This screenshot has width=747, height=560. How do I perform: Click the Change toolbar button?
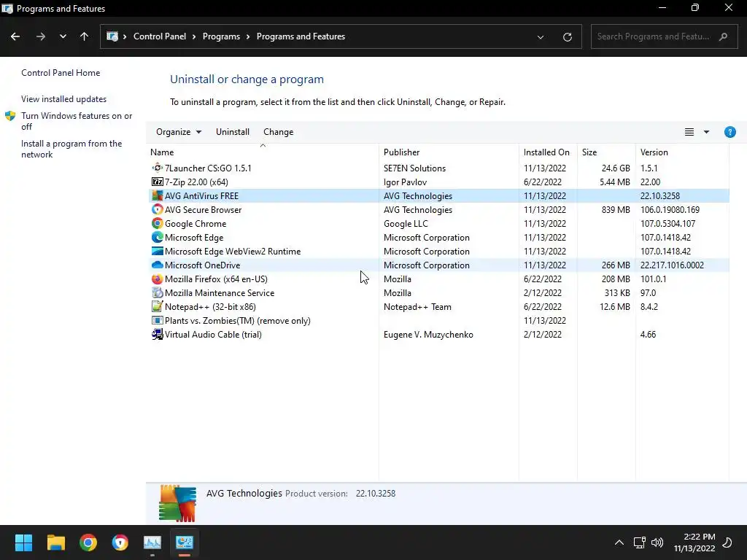[x=278, y=132]
